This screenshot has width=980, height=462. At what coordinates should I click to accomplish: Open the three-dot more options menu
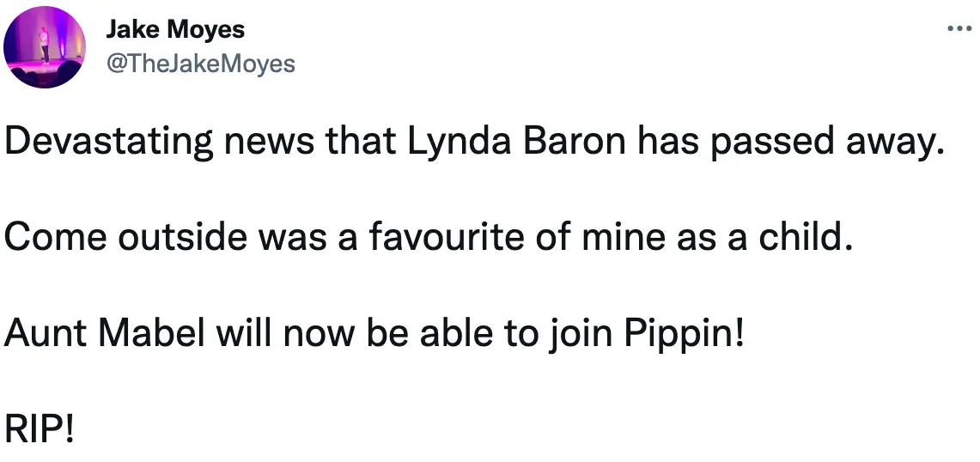[959, 28]
